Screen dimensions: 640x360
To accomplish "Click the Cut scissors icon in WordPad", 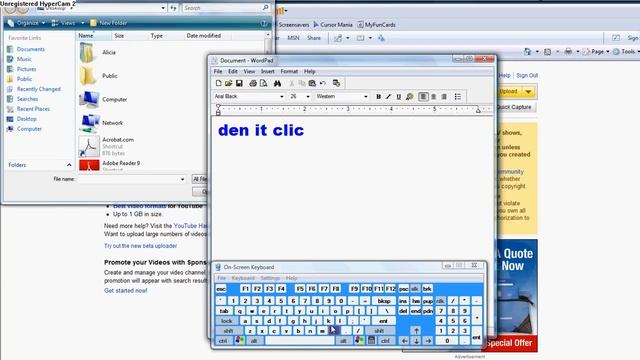I will (291, 83).
